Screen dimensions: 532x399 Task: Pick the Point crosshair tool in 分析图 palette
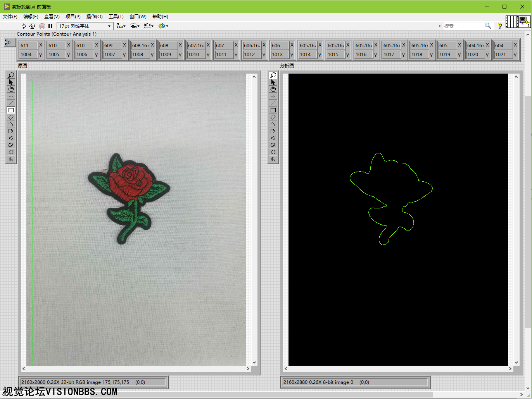(x=273, y=96)
